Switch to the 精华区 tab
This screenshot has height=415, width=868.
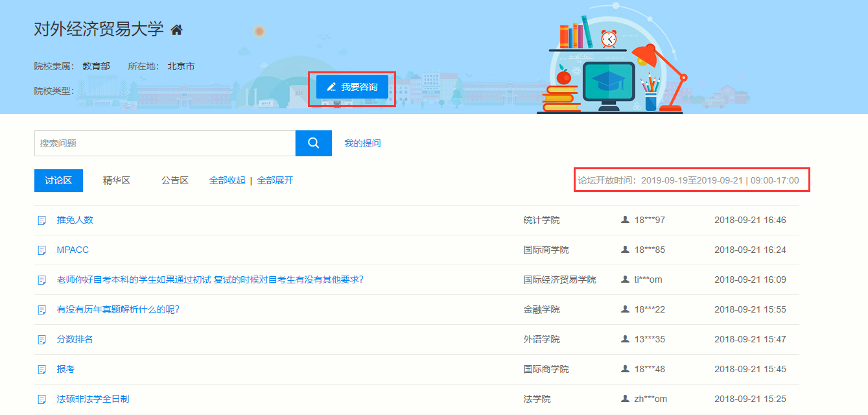(117, 180)
